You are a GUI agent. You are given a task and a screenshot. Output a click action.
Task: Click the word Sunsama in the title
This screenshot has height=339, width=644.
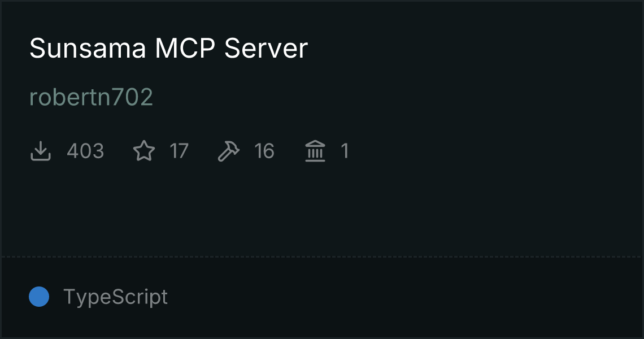pos(88,48)
